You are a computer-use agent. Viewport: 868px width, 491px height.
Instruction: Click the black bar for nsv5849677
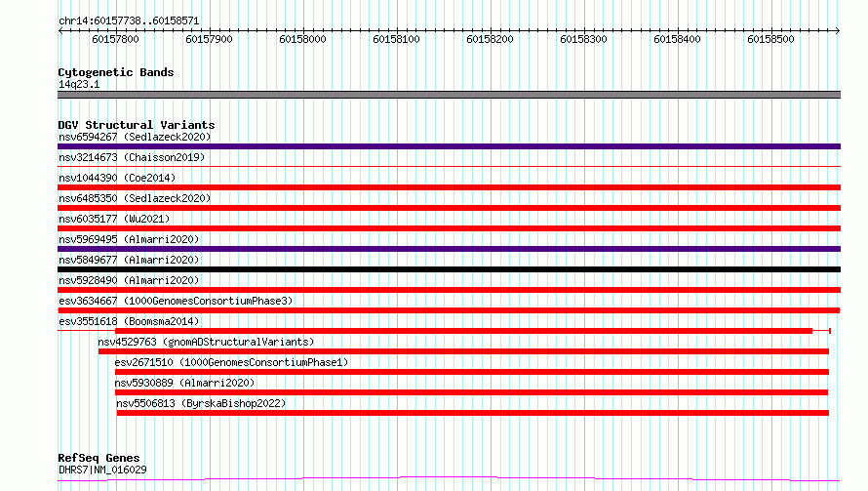tap(449, 269)
